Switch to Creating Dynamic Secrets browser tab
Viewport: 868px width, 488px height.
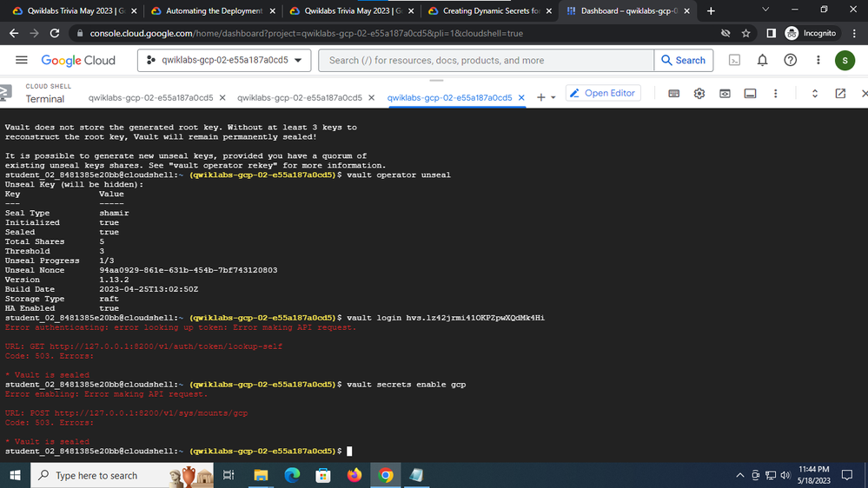[490, 10]
